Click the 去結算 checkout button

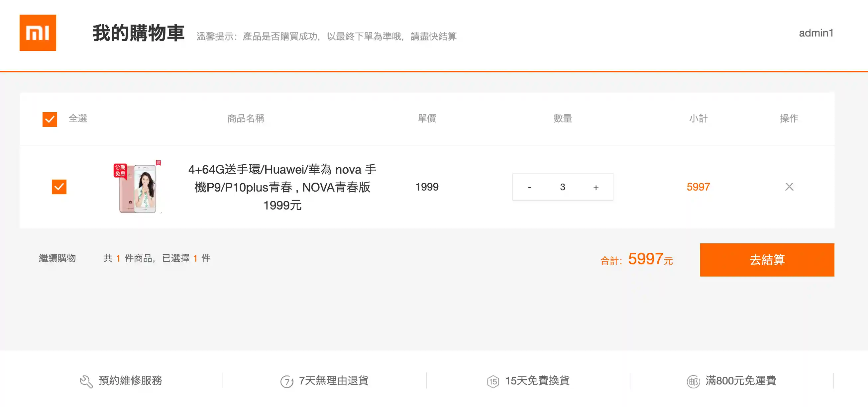tap(767, 260)
